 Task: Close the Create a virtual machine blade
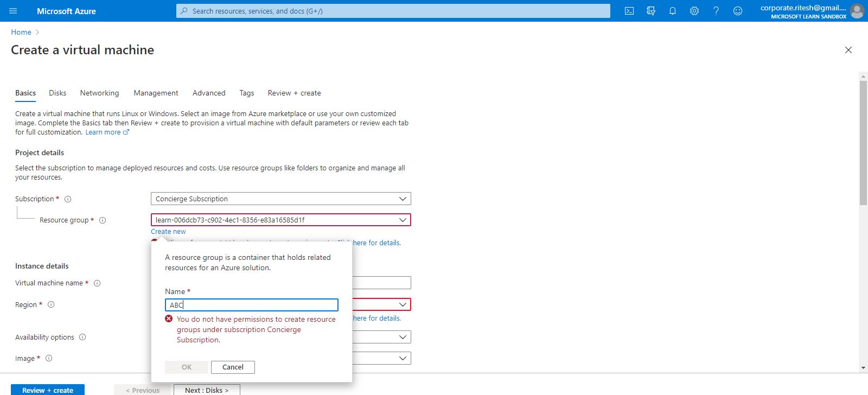(x=848, y=50)
